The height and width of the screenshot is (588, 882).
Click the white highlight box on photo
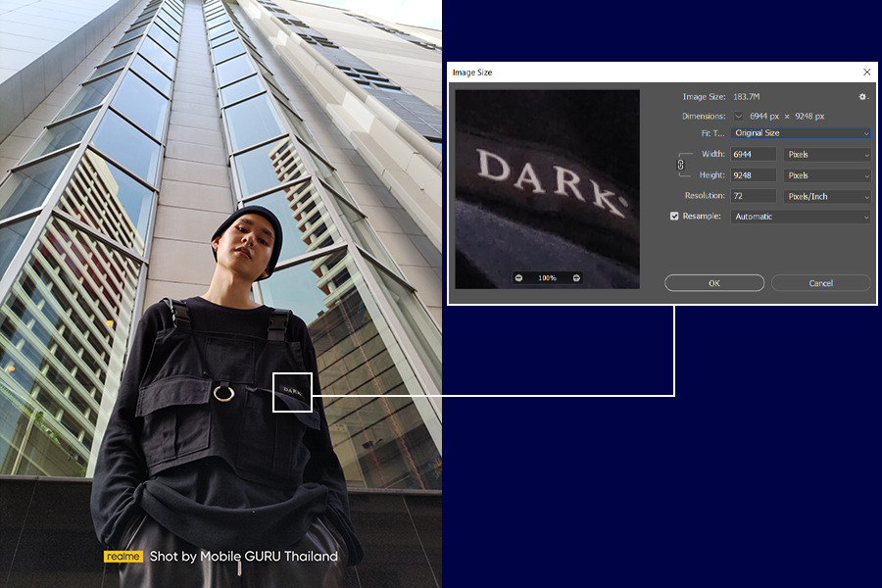(x=292, y=392)
